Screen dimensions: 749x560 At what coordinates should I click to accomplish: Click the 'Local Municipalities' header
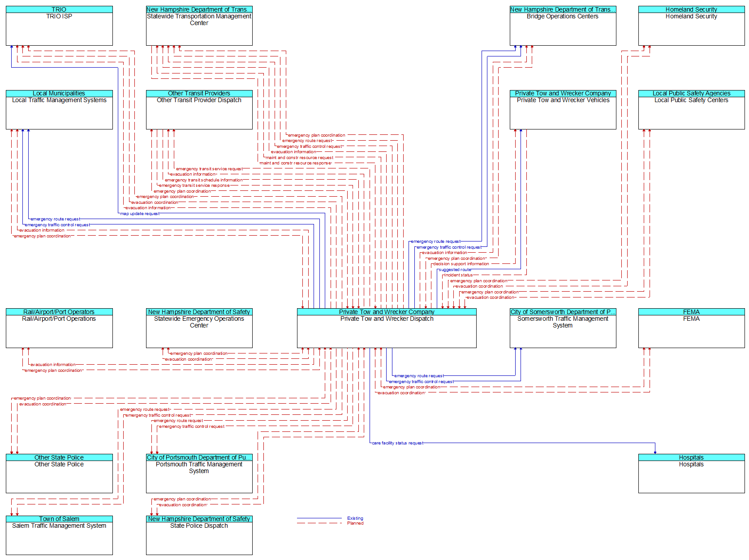(x=59, y=94)
